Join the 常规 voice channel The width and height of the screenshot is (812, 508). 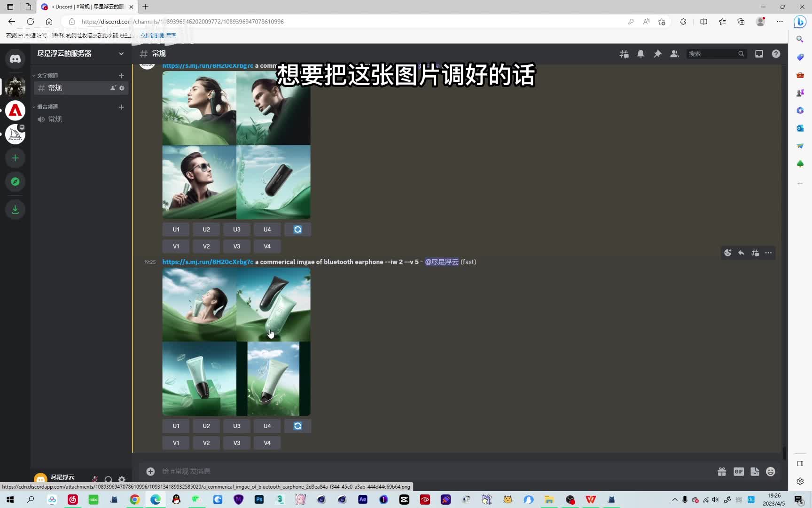click(55, 119)
